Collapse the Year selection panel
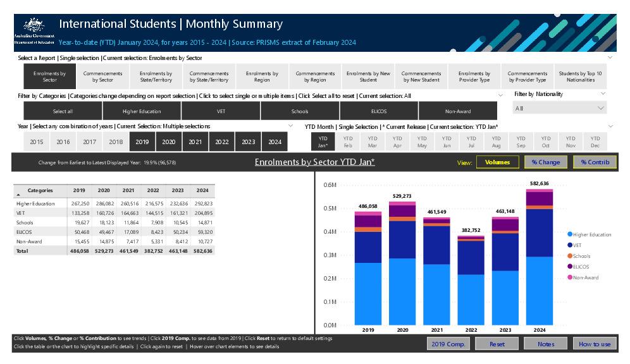The height and width of the screenshot is (364, 630). (x=291, y=124)
